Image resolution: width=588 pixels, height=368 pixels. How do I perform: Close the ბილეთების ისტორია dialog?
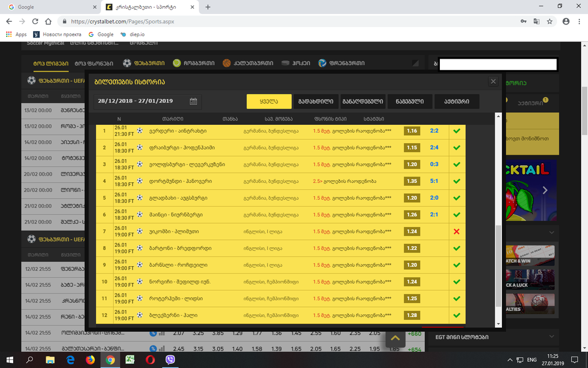(493, 82)
